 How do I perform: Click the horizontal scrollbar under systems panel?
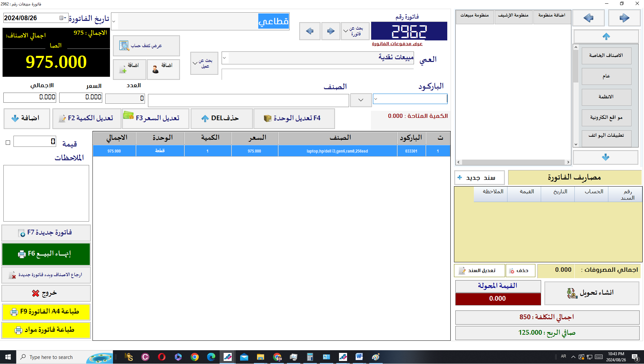(513, 162)
